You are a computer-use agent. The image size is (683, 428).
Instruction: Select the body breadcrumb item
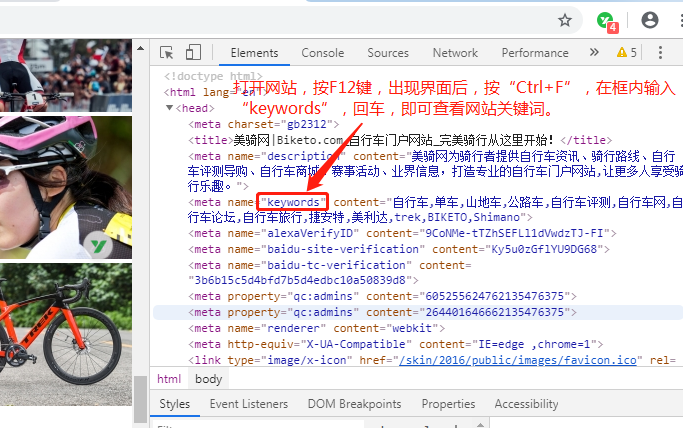pyautogui.click(x=209, y=379)
